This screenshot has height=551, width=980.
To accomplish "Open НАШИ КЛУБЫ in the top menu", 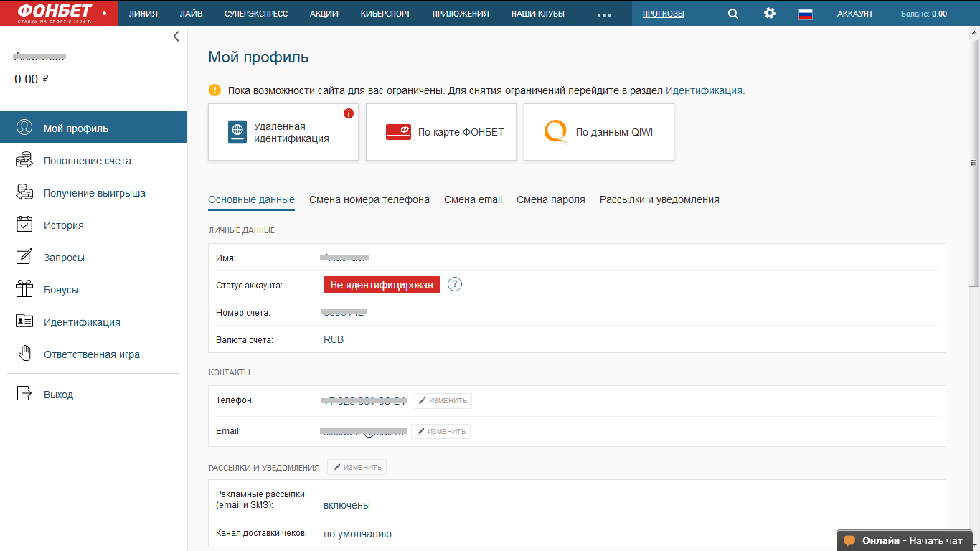I will (x=538, y=14).
